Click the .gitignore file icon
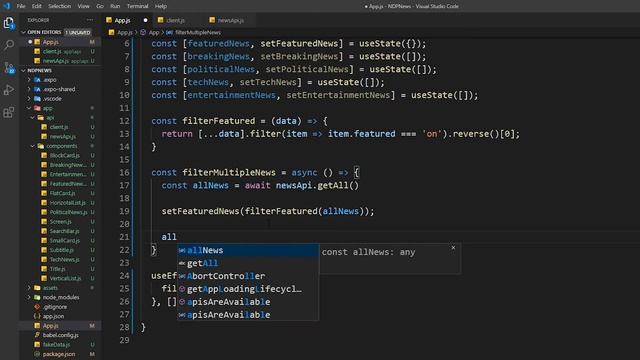 tap(37, 307)
